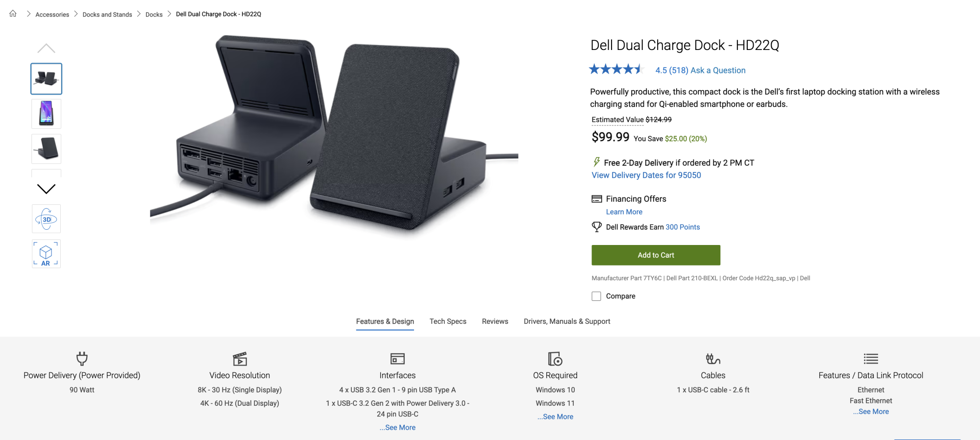980x440 pixels.
Task: Go to Docks and Stands breadcrumb
Action: tap(107, 15)
